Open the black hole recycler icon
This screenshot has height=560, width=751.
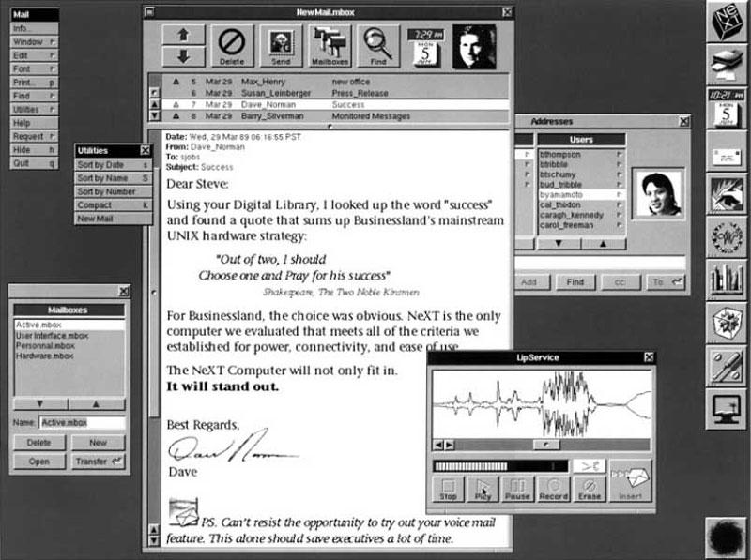727,537
